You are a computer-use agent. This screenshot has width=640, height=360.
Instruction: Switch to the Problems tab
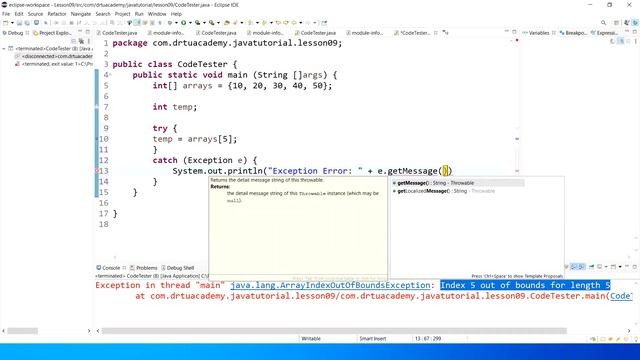(x=143, y=268)
